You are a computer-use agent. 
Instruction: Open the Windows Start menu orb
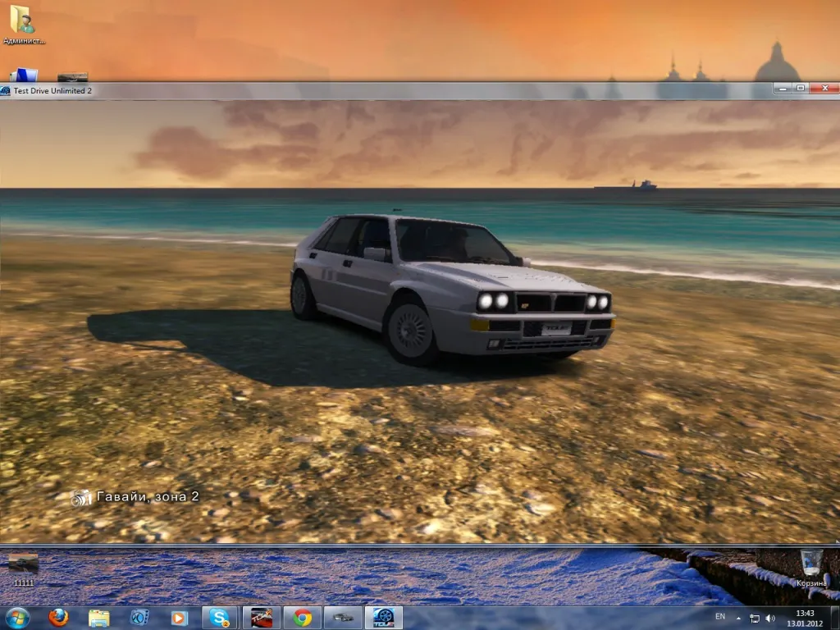[x=18, y=618]
